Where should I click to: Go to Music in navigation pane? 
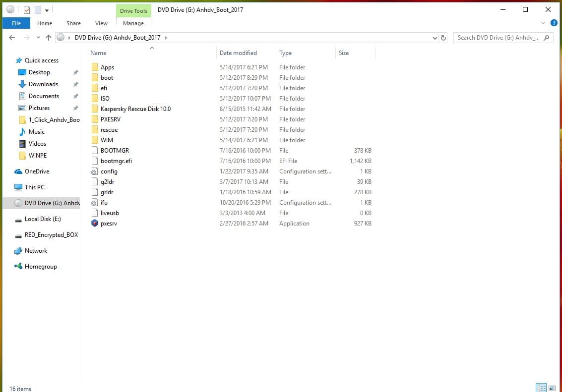click(x=37, y=132)
